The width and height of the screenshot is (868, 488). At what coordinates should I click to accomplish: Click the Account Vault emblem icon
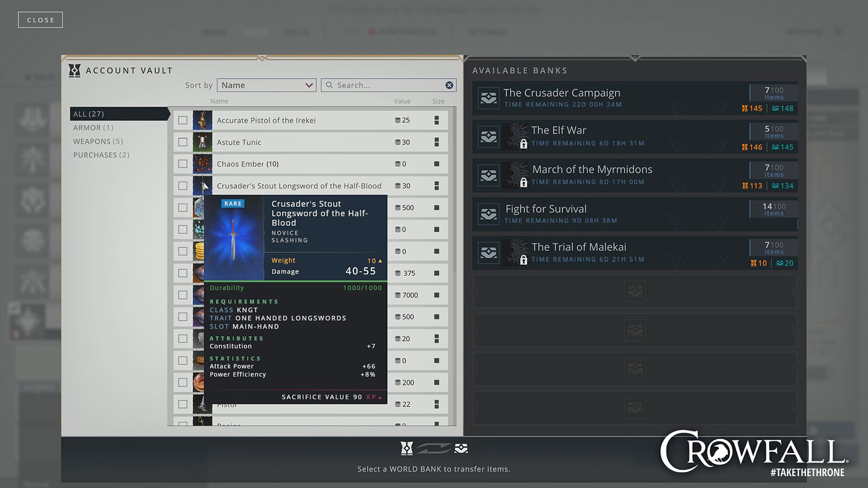point(74,70)
